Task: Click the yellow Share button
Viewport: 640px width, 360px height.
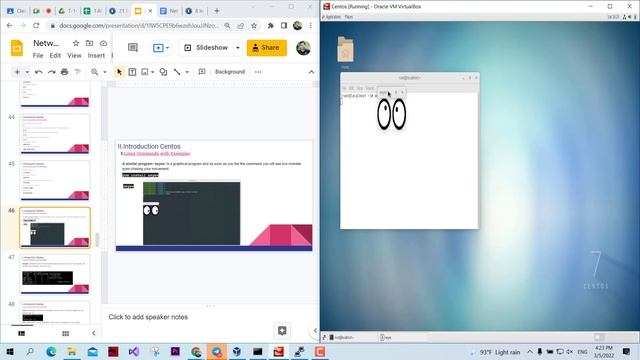Action: 267,48
